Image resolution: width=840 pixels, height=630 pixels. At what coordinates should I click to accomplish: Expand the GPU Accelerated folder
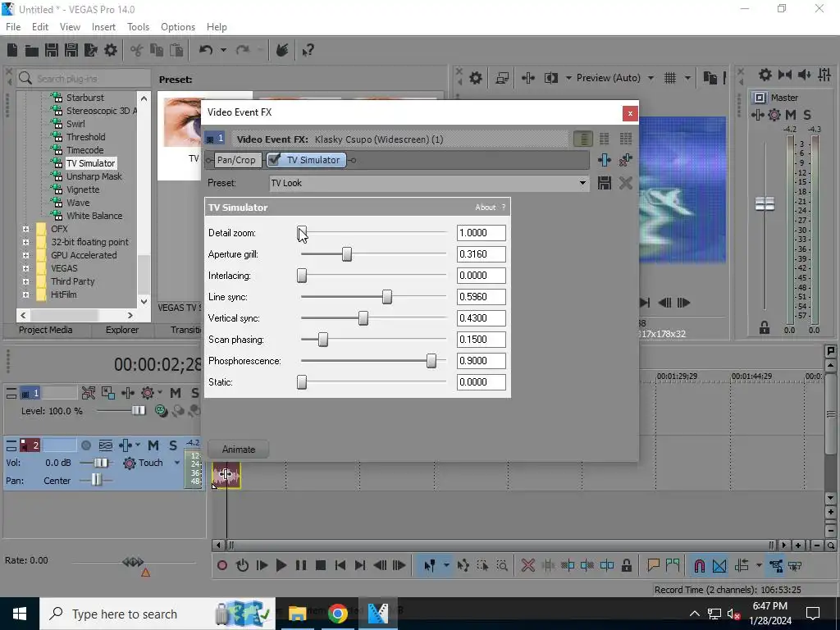[25, 256]
